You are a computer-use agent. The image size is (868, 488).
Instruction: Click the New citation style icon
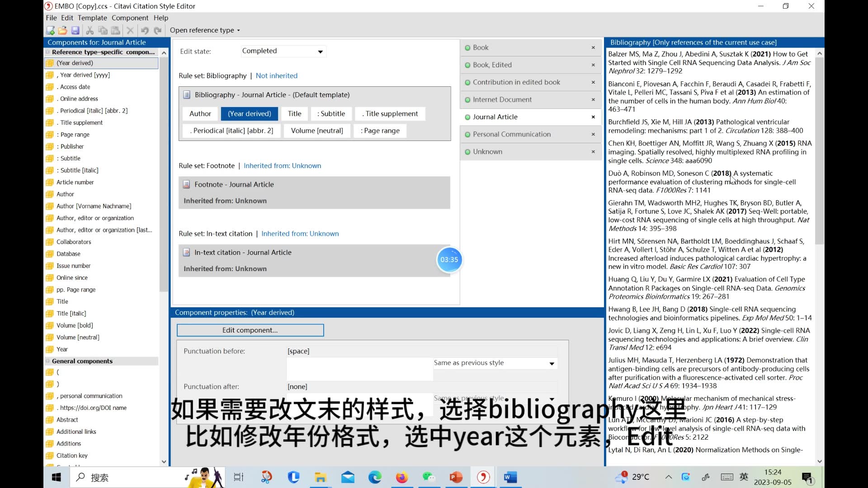coord(50,30)
